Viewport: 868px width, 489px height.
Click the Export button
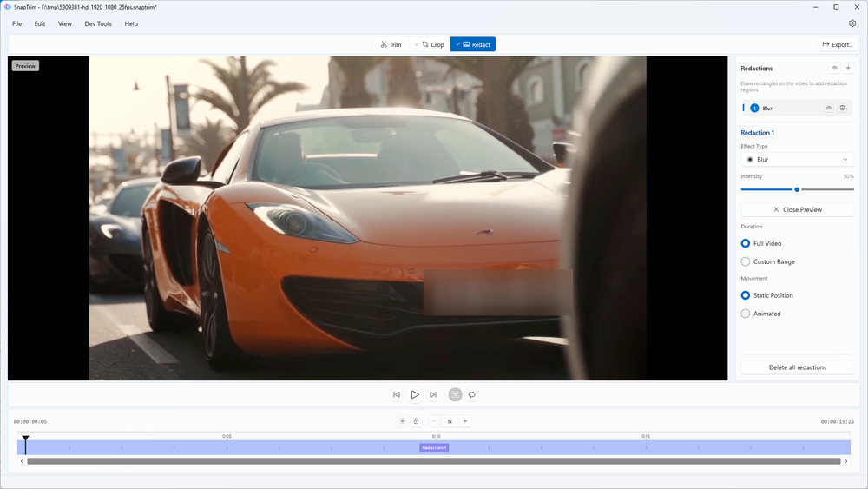pos(837,44)
